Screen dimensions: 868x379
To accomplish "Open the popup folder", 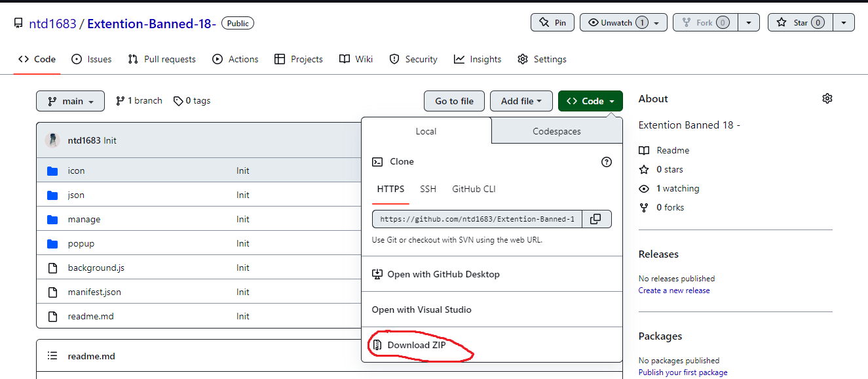I will click(x=81, y=243).
